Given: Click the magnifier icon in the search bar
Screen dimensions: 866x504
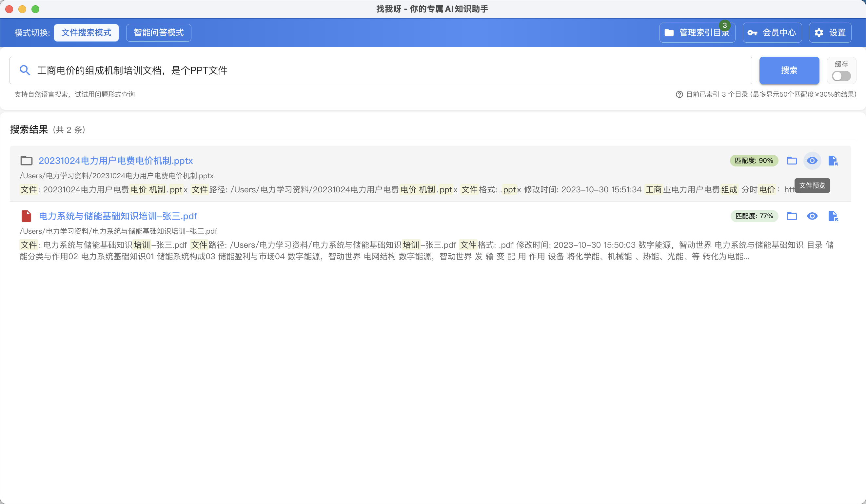Looking at the screenshot, I should pyautogui.click(x=25, y=70).
